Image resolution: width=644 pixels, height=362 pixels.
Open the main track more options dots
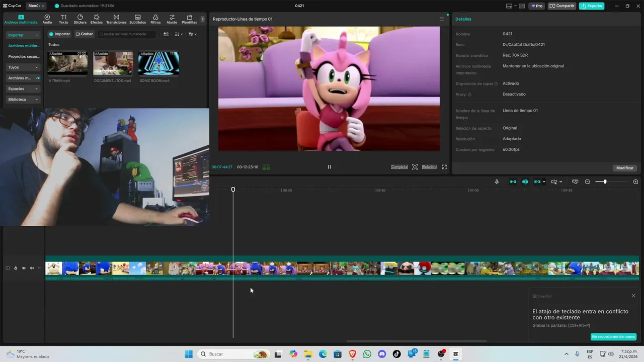point(40,268)
